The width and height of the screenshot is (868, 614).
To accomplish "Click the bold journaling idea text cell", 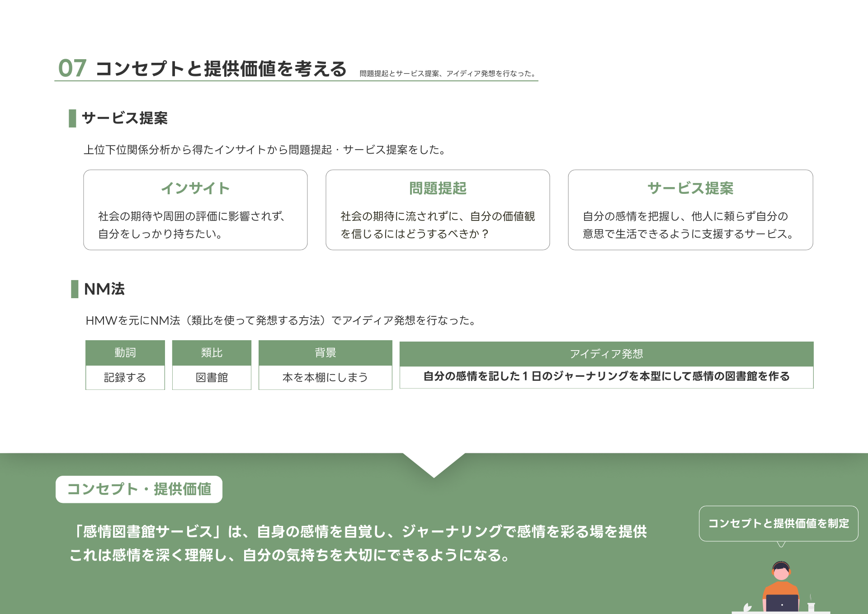I will [606, 376].
